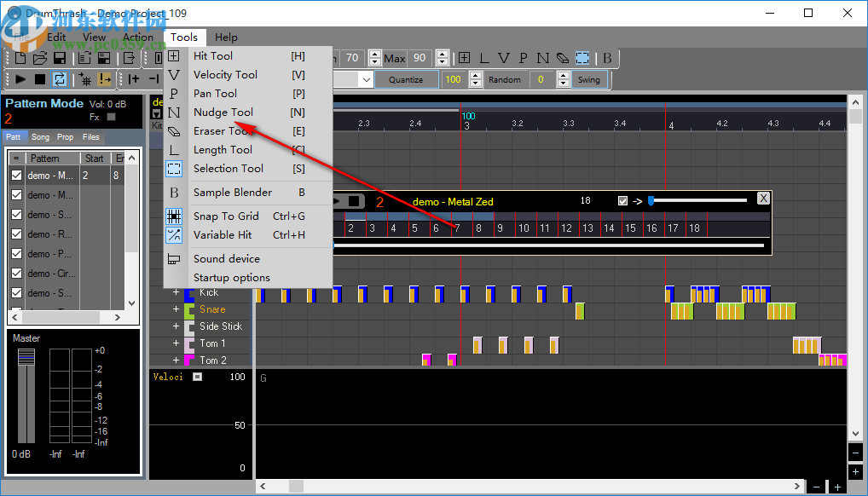Open project using the folder icon
Viewport: 868px width, 496px height.
pos(40,58)
